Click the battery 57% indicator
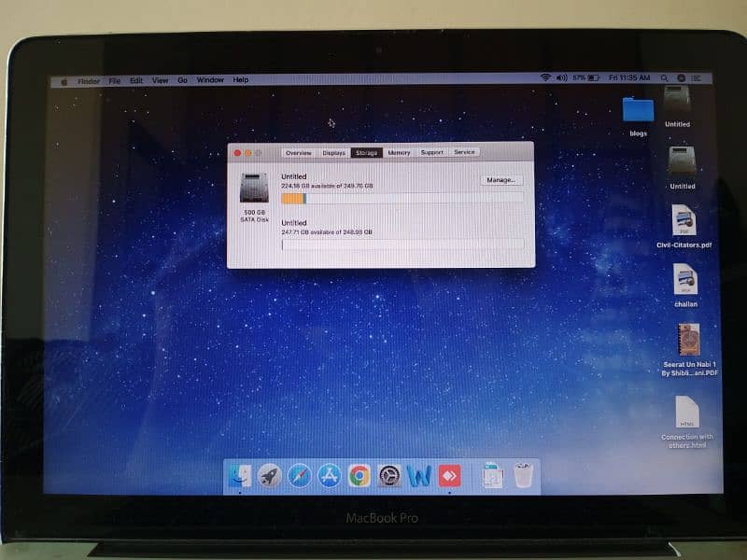 coord(586,77)
